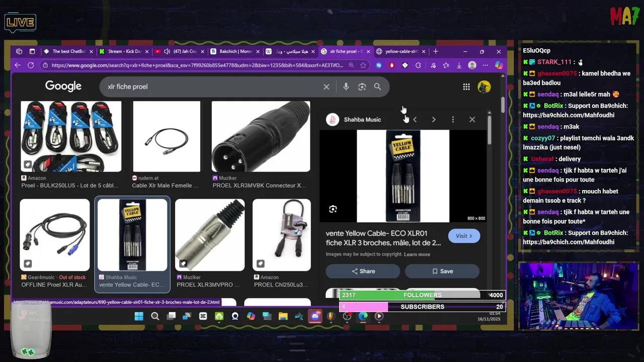Click the taskbar clock and date
The height and width of the screenshot is (362, 644).
[489, 316]
